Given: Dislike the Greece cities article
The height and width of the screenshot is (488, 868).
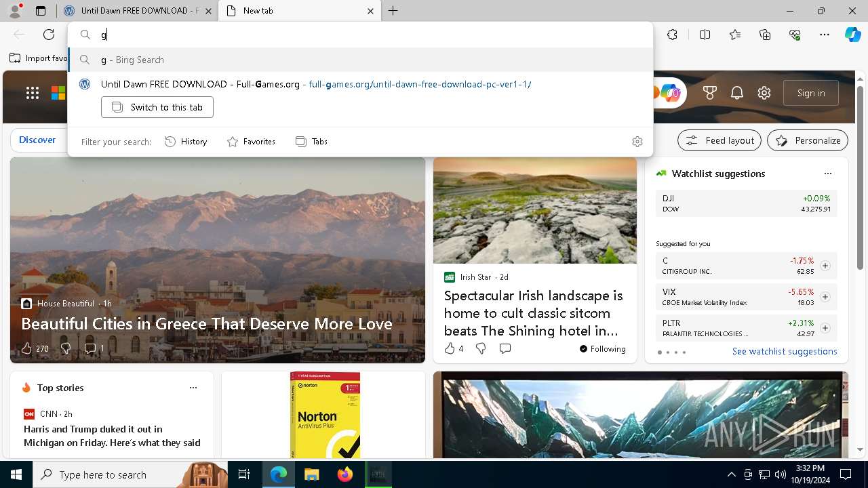Looking at the screenshot, I should click(66, 348).
